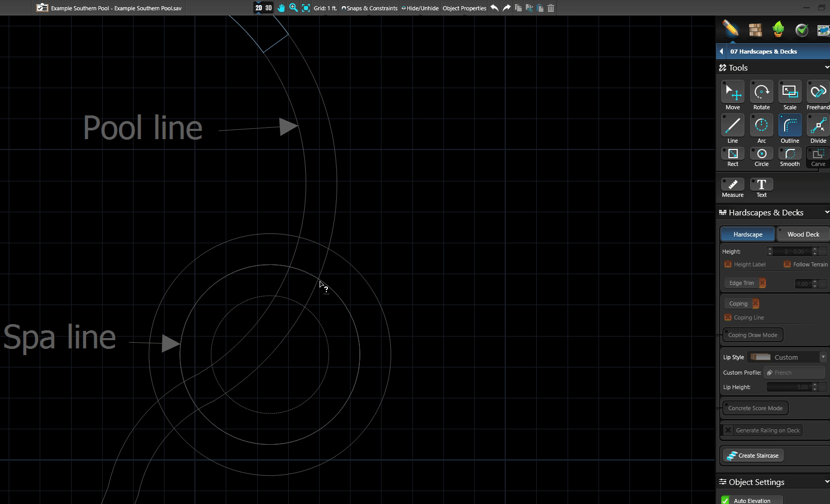Open the Snaps & Constraints menu
830x504 pixels.
point(370,8)
